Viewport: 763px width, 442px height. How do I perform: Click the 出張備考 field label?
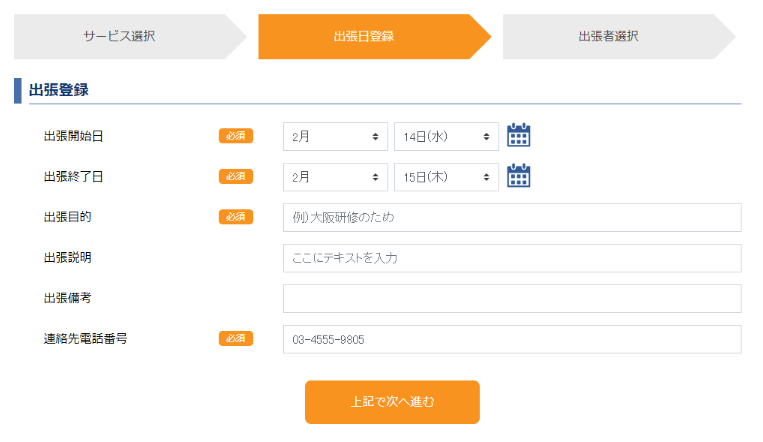click(x=67, y=298)
